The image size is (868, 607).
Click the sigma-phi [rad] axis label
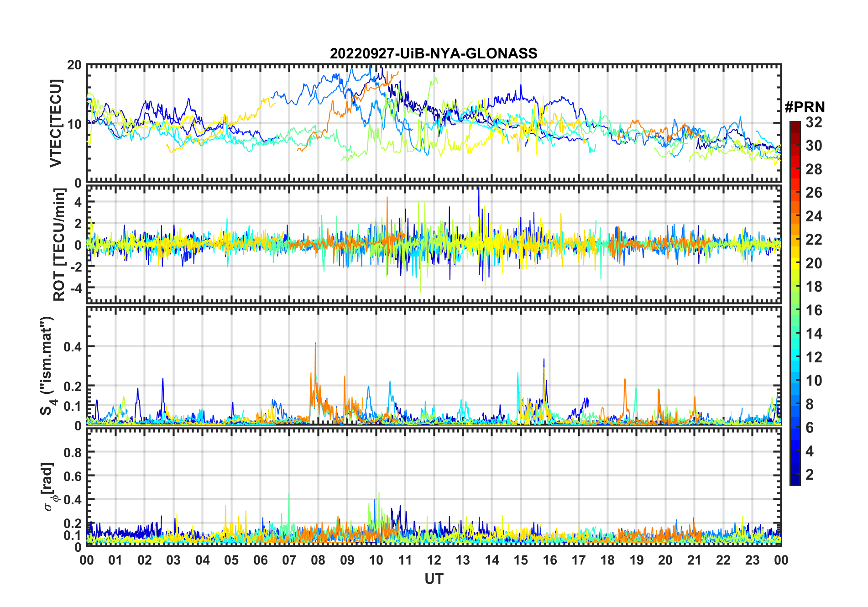point(51,487)
